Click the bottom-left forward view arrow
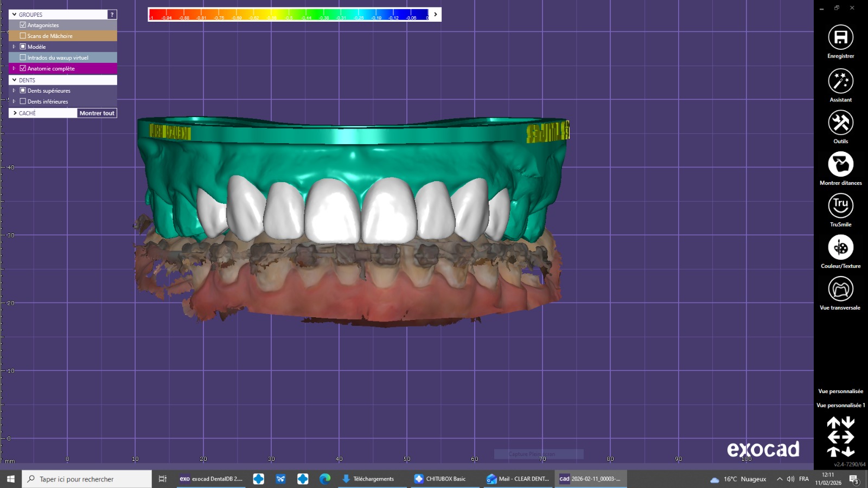The height and width of the screenshot is (488, 868). 833,451
